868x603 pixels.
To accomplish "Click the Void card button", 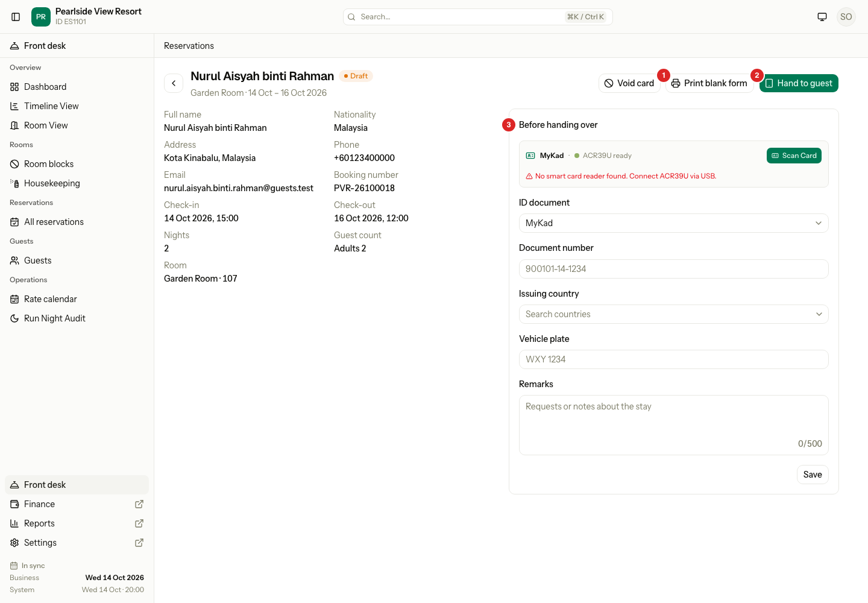I will coord(629,83).
